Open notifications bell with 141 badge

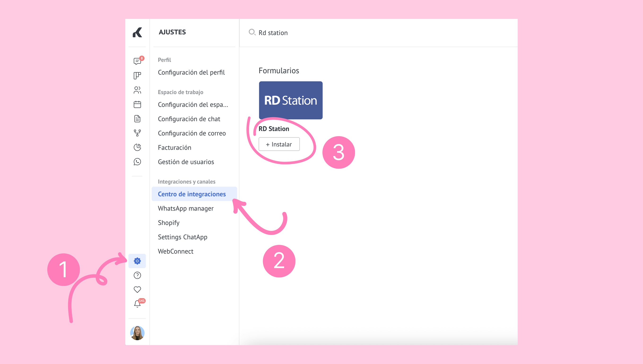(137, 304)
